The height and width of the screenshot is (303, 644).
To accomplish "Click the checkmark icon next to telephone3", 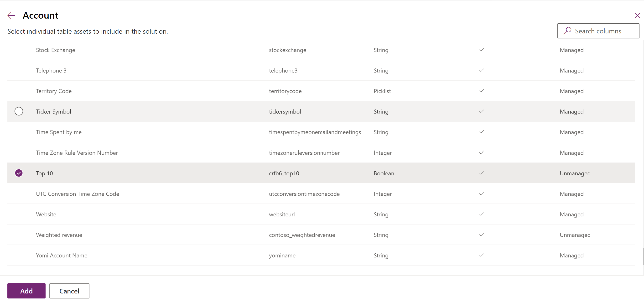I will [x=482, y=70].
